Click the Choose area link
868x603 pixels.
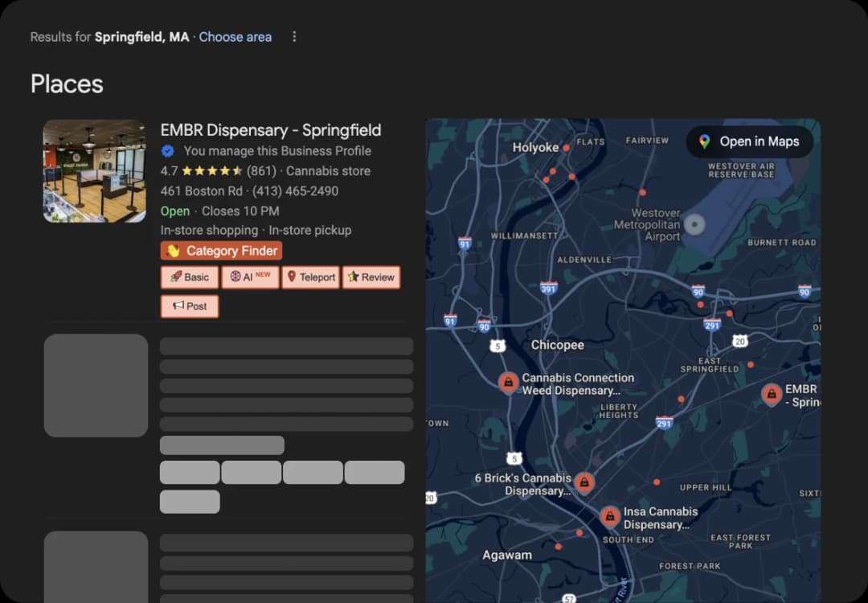pos(235,37)
